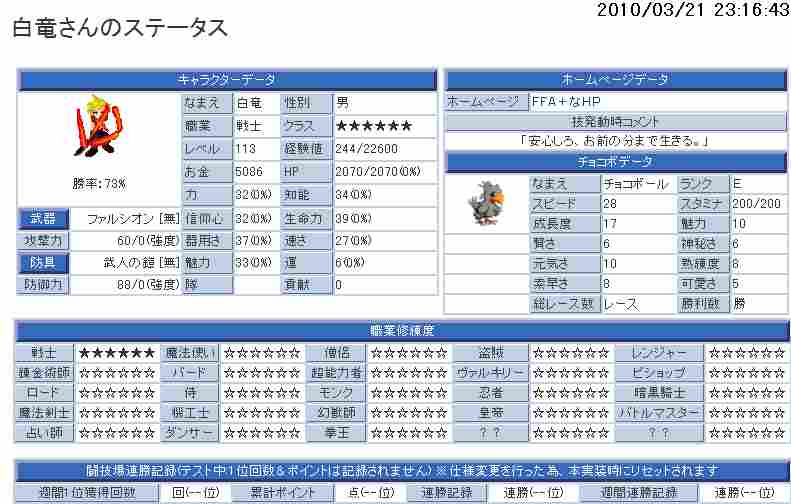Click the 成長度 value 17
Screen dimensions: 791x504
pos(610,223)
